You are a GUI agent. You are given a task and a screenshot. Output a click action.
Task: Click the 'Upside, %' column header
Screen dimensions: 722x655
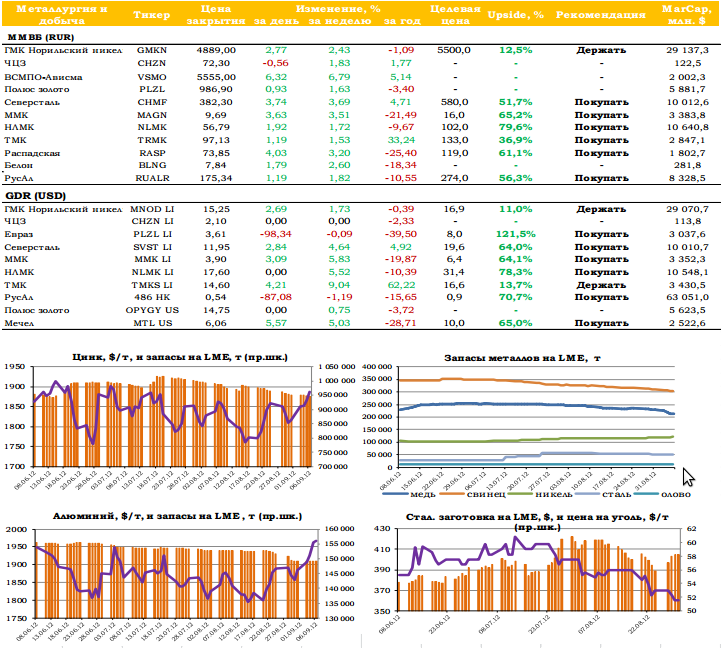tap(516, 15)
